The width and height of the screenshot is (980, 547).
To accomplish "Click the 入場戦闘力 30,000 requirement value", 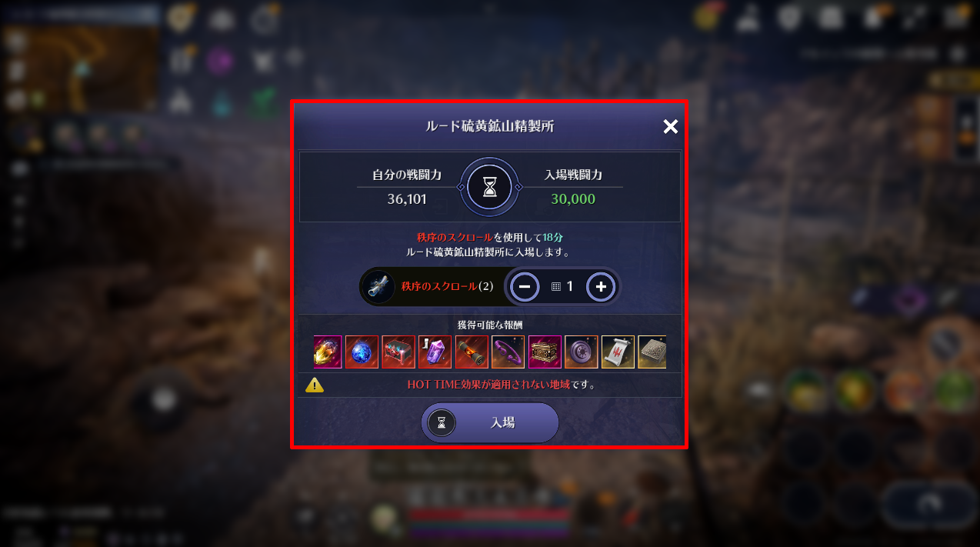I will (573, 199).
